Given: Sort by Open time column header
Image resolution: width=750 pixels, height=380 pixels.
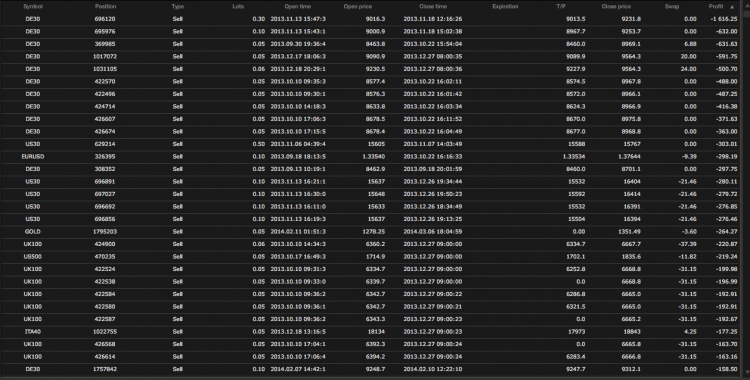Looking at the screenshot, I should (x=298, y=7).
